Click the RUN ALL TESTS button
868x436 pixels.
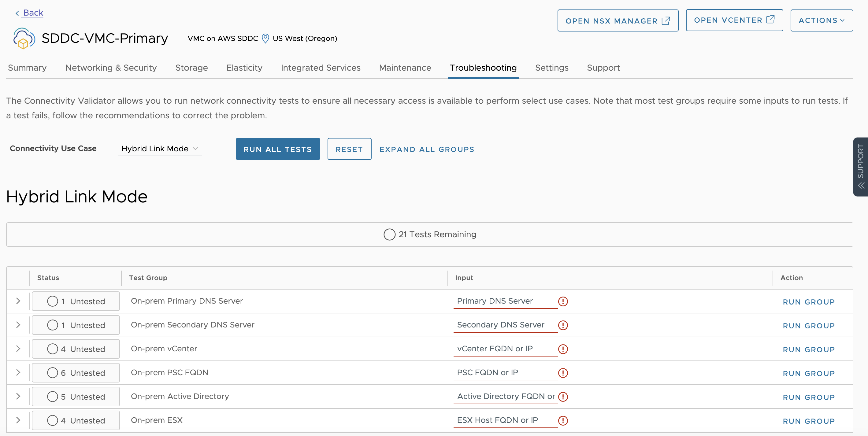click(278, 149)
